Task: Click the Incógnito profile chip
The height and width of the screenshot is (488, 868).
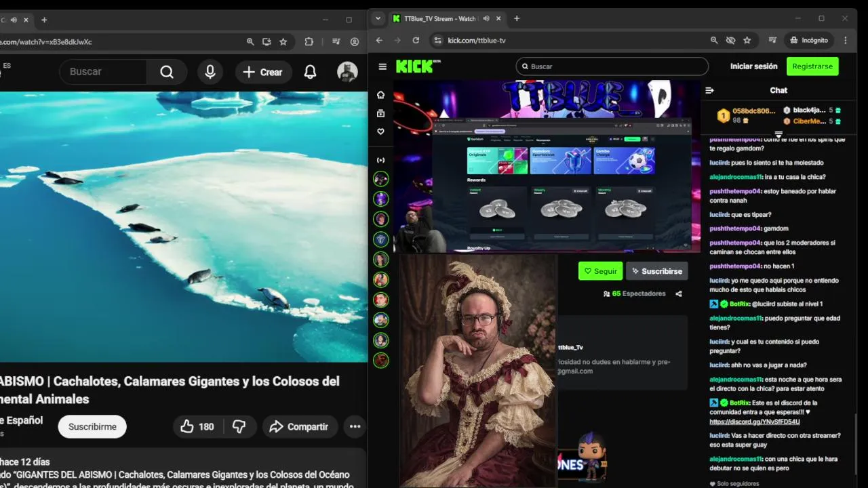Action: click(x=810, y=40)
